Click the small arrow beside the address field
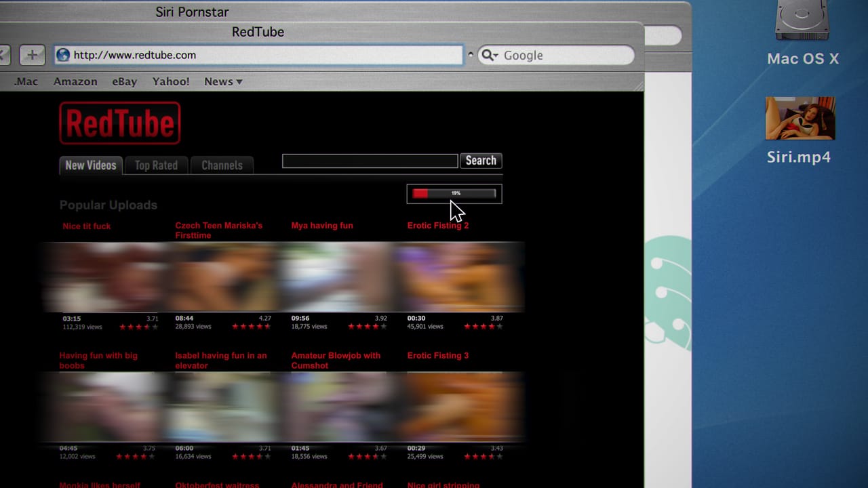The width and height of the screenshot is (868, 488). (471, 55)
